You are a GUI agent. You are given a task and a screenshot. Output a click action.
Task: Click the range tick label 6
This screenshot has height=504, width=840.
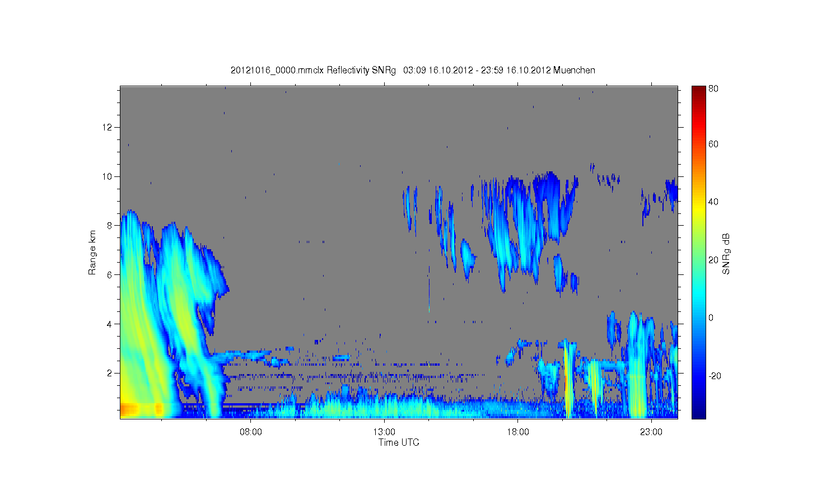coord(110,275)
